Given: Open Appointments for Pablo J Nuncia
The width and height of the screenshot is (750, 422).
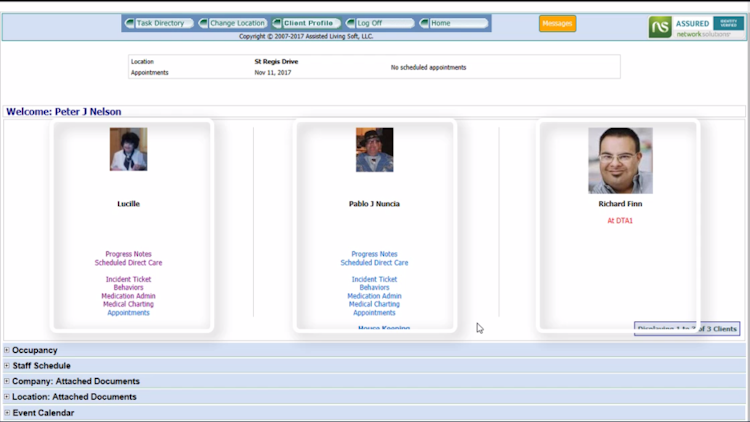Looking at the screenshot, I should [x=375, y=313].
